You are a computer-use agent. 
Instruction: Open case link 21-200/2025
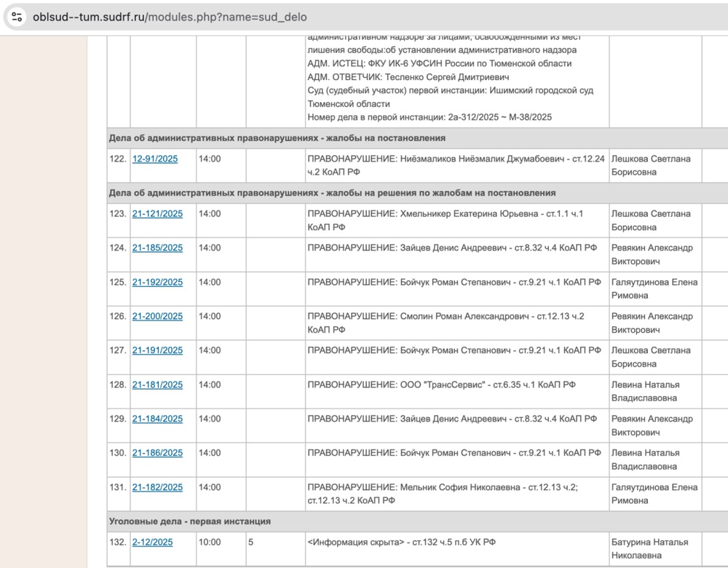pos(157,316)
